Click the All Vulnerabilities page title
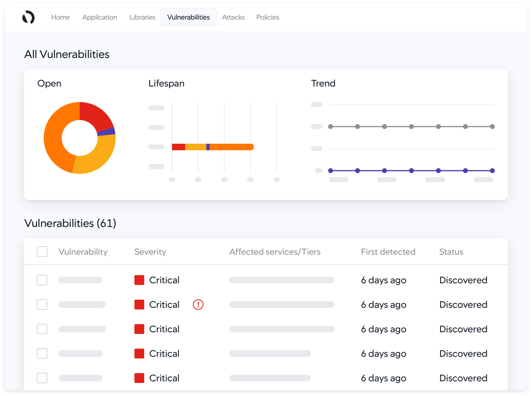Screen dimensions: 532x396 point(67,54)
